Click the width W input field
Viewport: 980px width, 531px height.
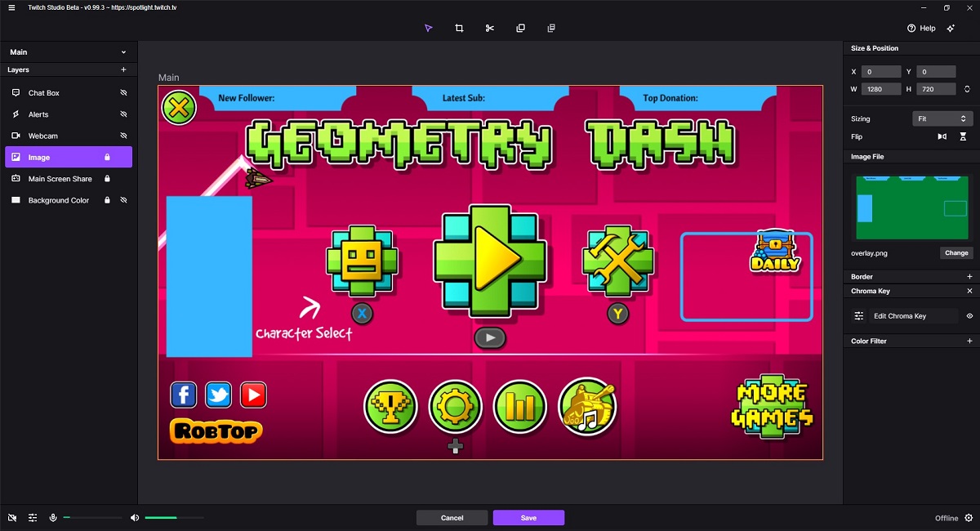pyautogui.click(x=882, y=89)
